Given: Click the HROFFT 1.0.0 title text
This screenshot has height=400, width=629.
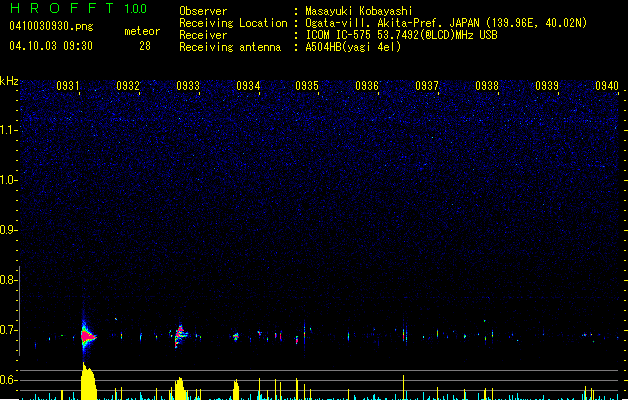Looking at the screenshot, I should tap(78, 8).
